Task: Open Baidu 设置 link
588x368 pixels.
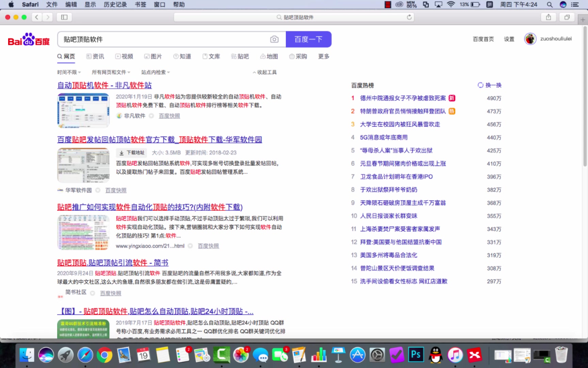Action: click(x=509, y=39)
